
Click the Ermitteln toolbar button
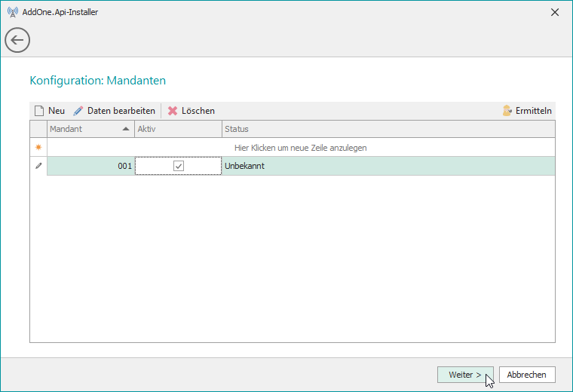tap(526, 111)
